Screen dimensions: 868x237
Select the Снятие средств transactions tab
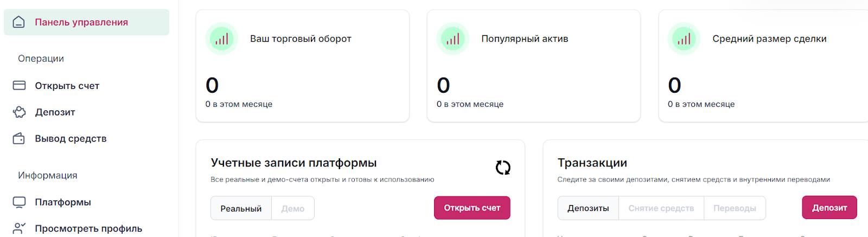click(661, 208)
